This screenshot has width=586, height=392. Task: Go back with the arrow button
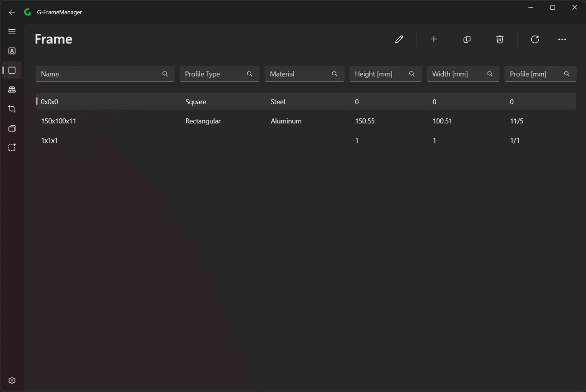[x=12, y=12]
